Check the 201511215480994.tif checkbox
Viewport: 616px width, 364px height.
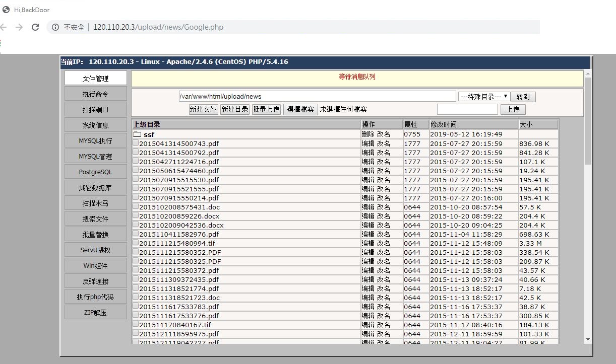(136, 243)
